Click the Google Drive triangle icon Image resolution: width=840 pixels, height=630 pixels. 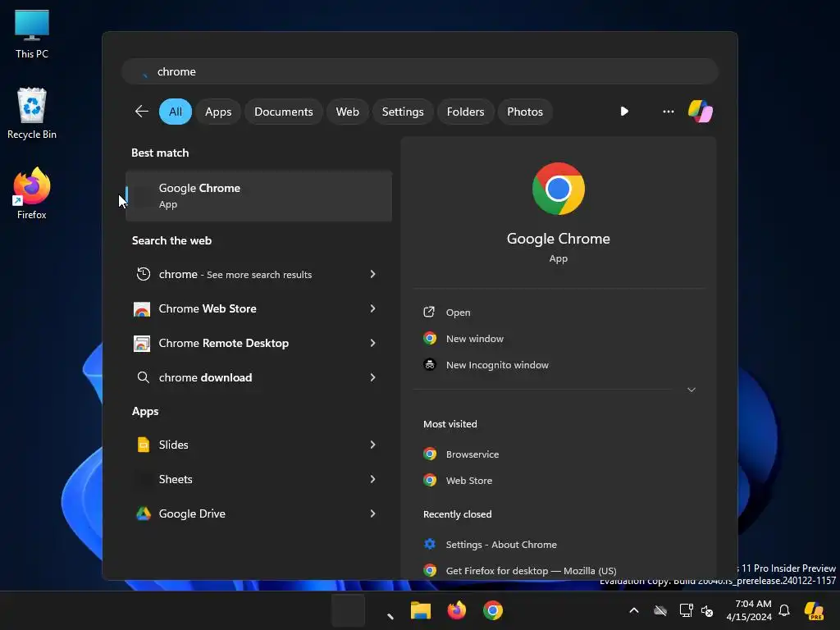click(143, 514)
